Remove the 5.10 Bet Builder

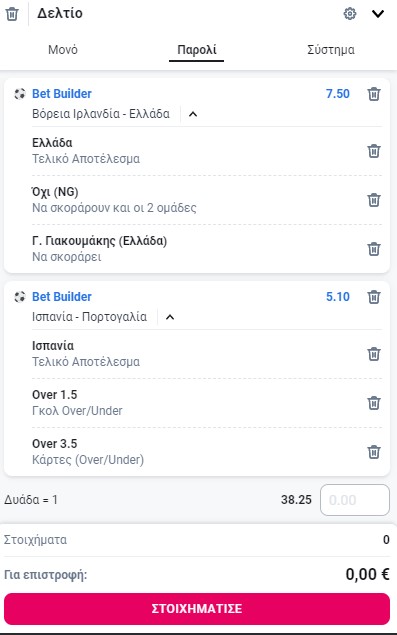pos(374,297)
